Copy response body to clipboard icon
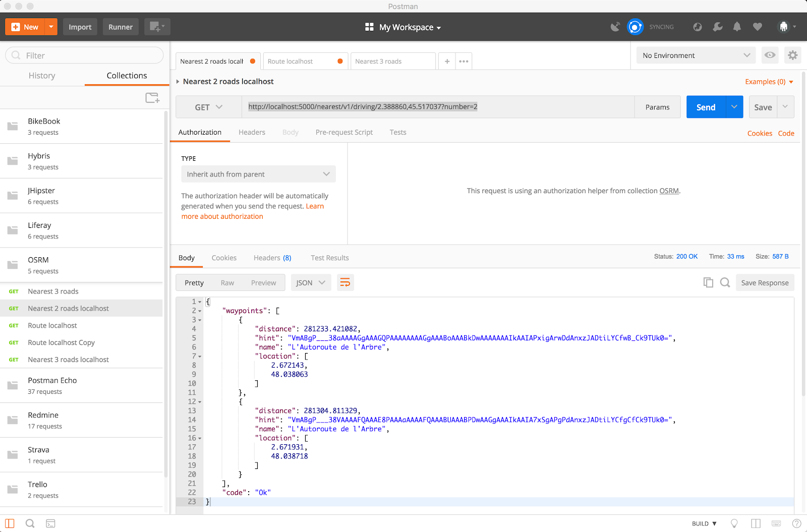The height and width of the screenshot is (532, 807). point(708,283)
